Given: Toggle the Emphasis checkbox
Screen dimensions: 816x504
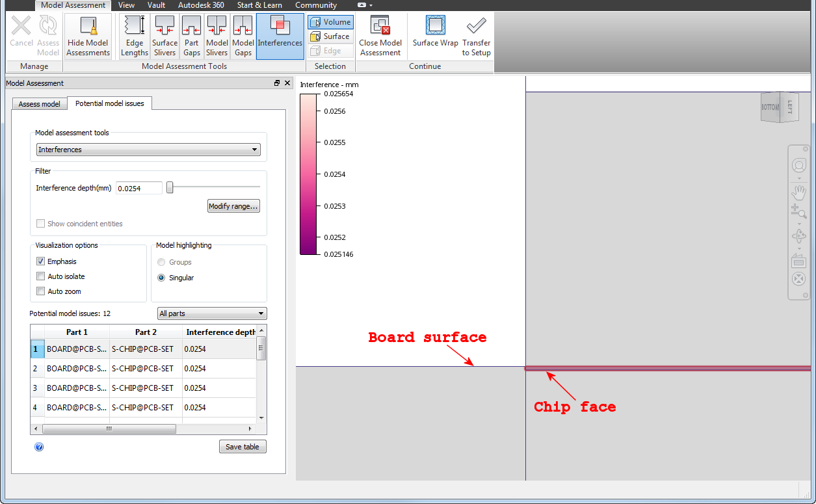Looking at the screenshot, I should pos(40,261).
